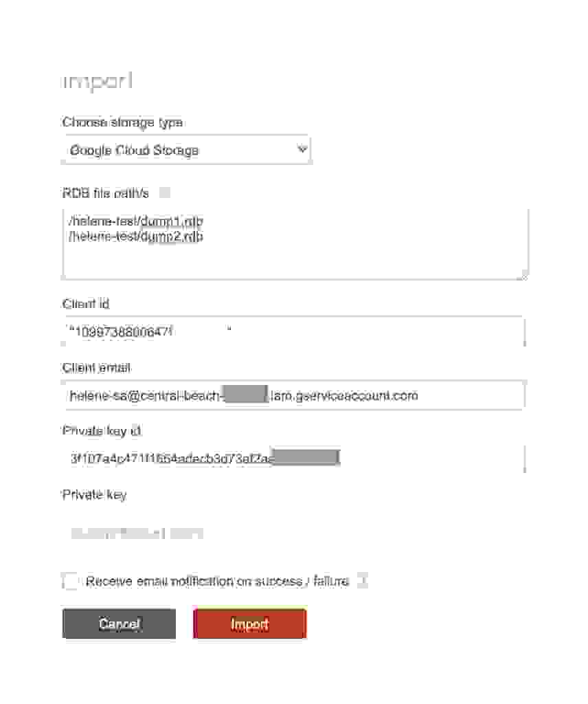Click the help icon after success / failure text
The width and height of the screenshot is (588, 704).
[362, 582]
